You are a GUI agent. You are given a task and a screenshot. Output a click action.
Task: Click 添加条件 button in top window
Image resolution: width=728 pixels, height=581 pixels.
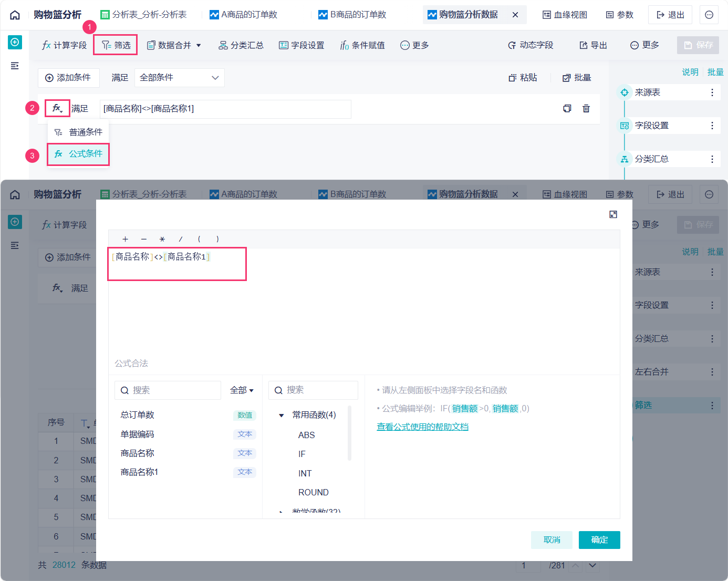click(68, 78)
